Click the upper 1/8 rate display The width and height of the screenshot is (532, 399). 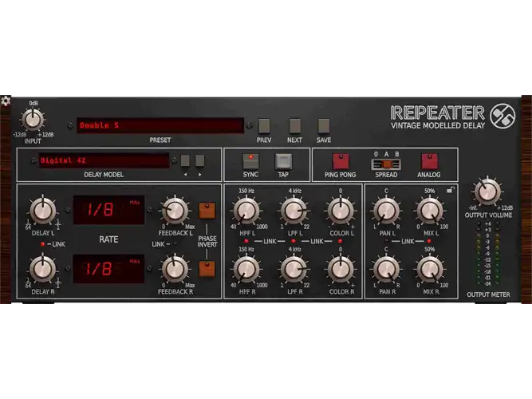(x=109, y=210)
